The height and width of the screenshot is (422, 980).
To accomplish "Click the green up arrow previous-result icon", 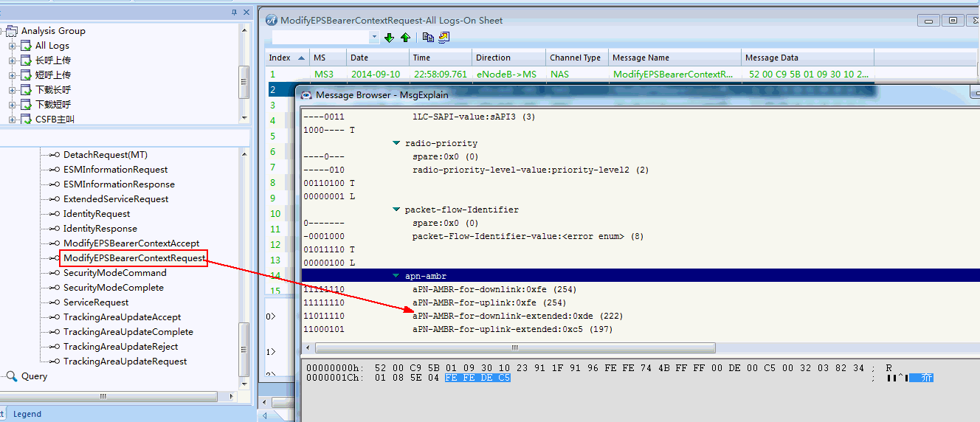I will [x=405, y=38].
